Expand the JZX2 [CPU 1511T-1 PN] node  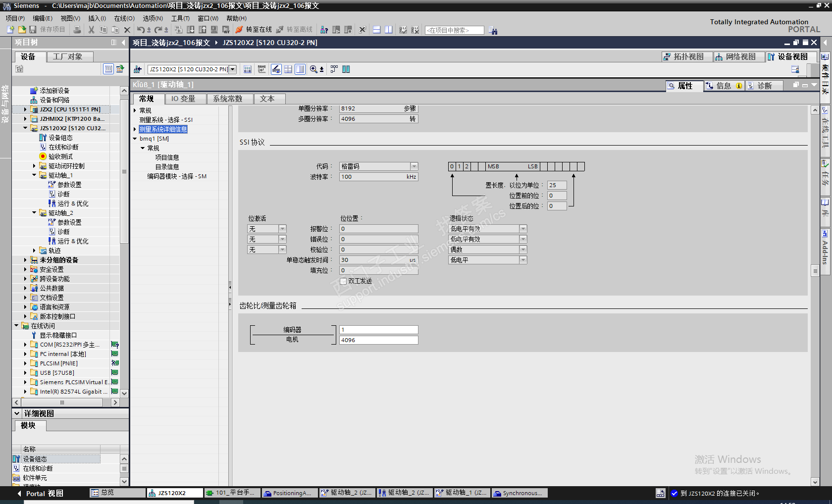point(25,109)
